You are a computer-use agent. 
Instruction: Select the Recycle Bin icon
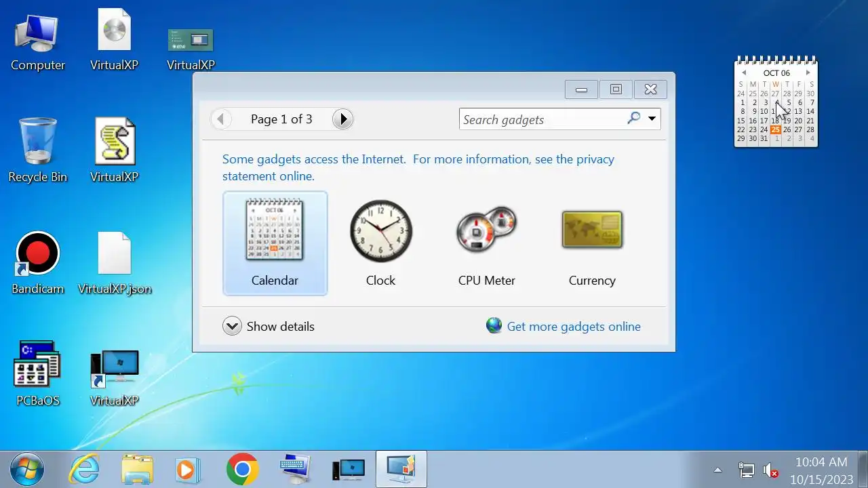38,150
